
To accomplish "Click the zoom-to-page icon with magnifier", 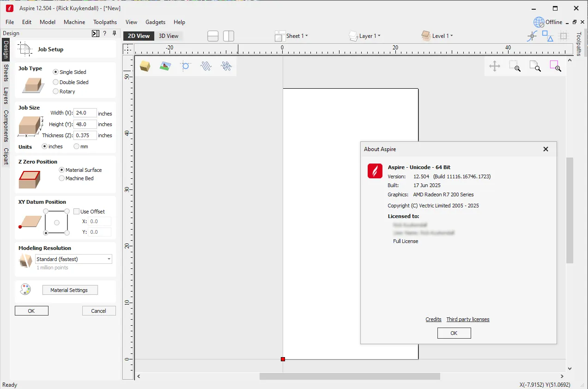I will (535, 67).
